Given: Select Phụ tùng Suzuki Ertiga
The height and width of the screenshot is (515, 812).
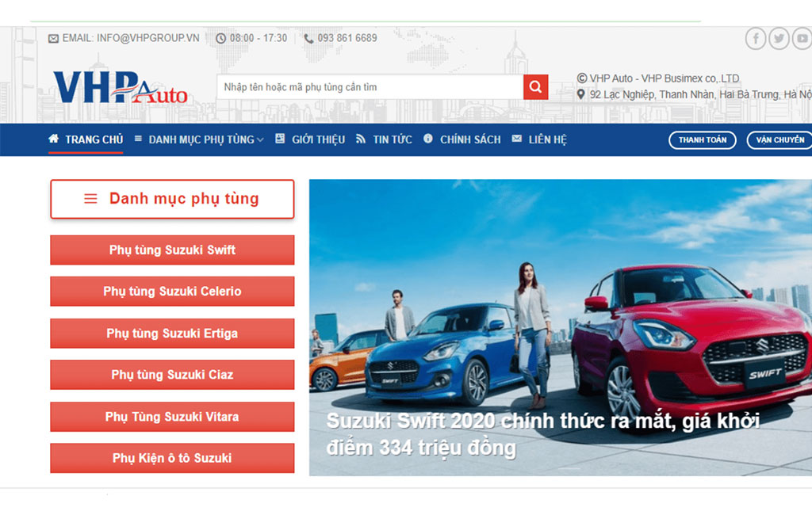Looking at the screenshot, I should (x=172, y=334).
